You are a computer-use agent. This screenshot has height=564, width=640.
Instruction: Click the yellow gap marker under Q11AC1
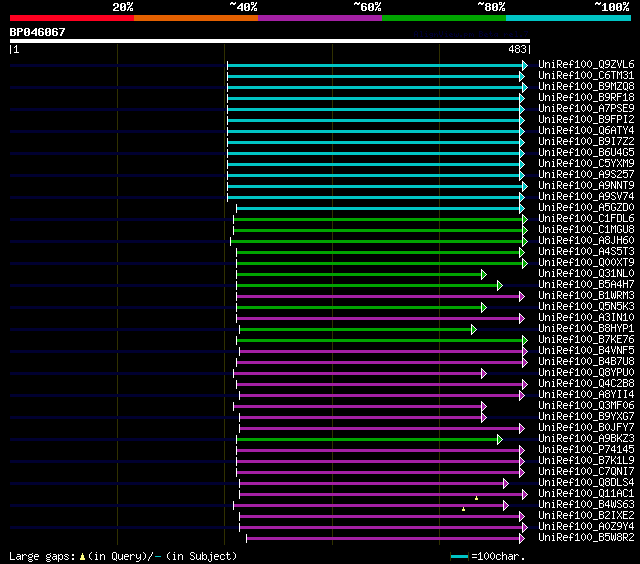click(476, 498)
